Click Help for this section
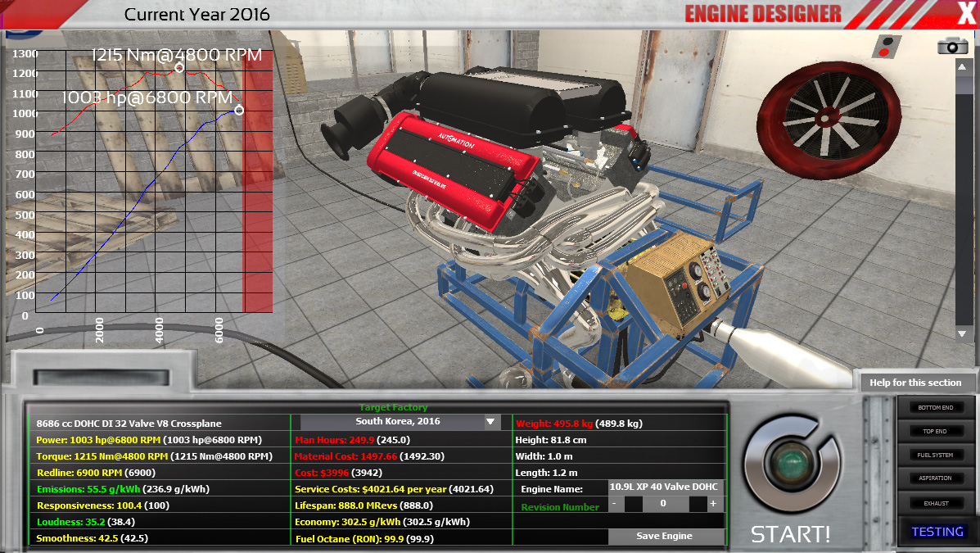Viewport: 980px width, 553px height. pyautogui.click(x=915, y=383)
